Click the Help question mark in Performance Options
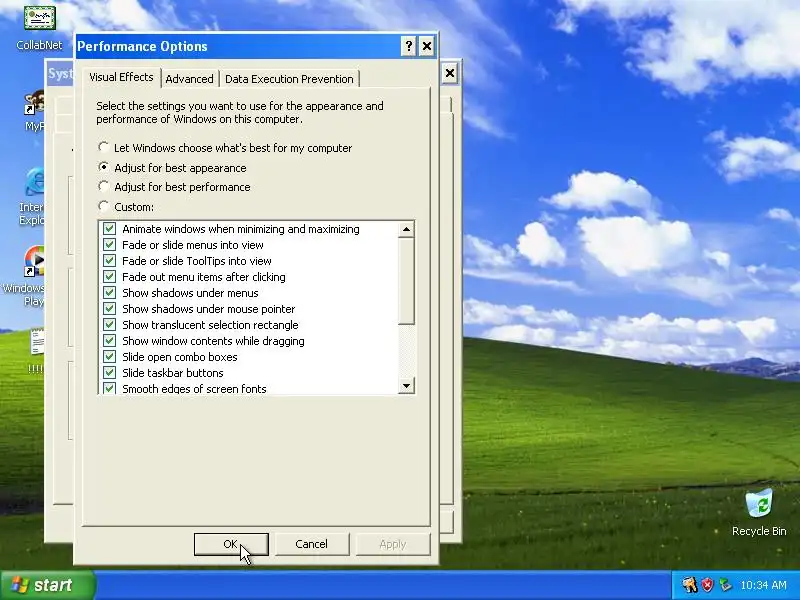 click(x=408, y=46)
